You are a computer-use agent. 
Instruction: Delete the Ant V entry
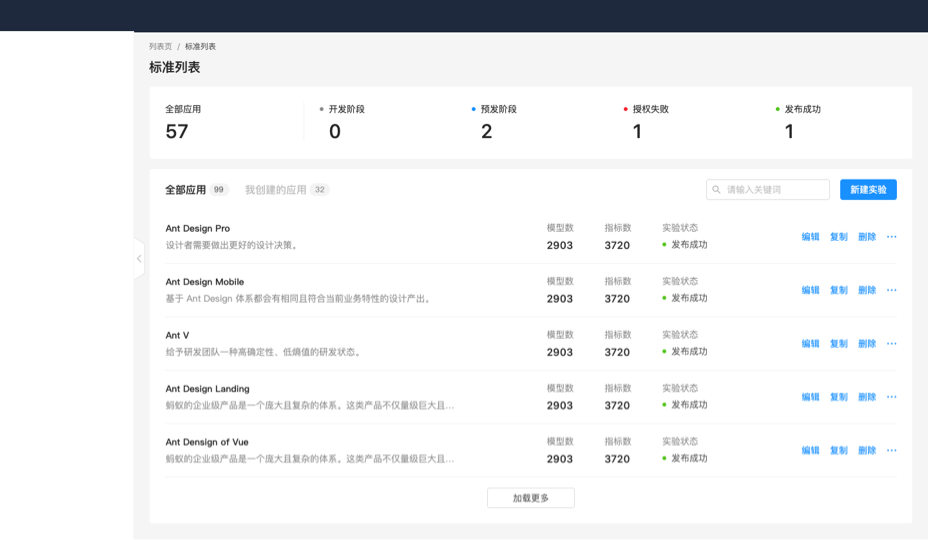coord(867,343)
